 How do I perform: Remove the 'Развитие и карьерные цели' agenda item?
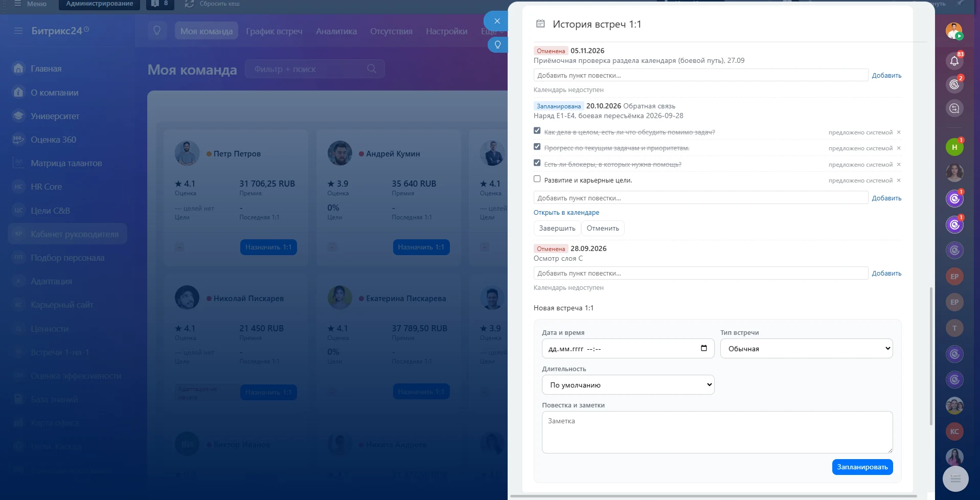click(x=899, y=180)
